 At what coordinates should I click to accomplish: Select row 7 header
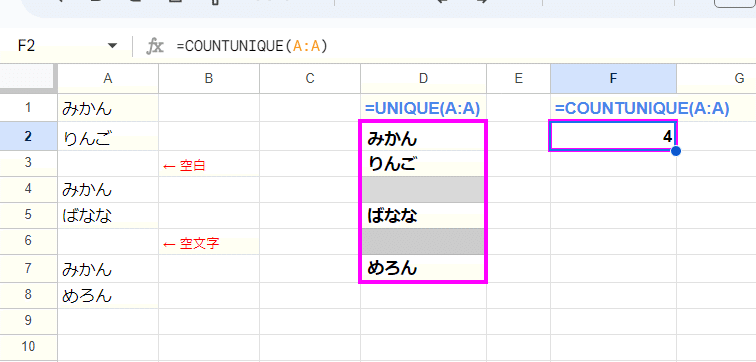click(29, 268)
